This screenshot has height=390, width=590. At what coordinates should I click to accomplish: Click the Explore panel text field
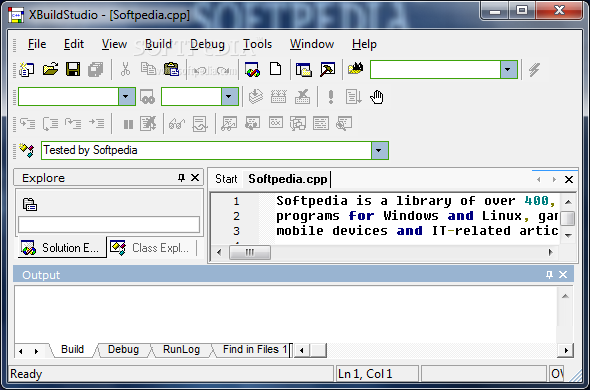pos(109,225)
